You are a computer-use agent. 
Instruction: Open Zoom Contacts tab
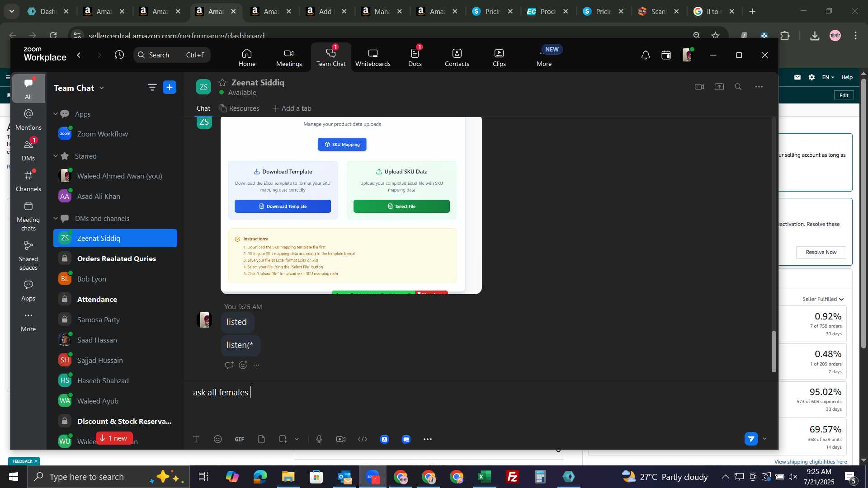click(457, 57)
